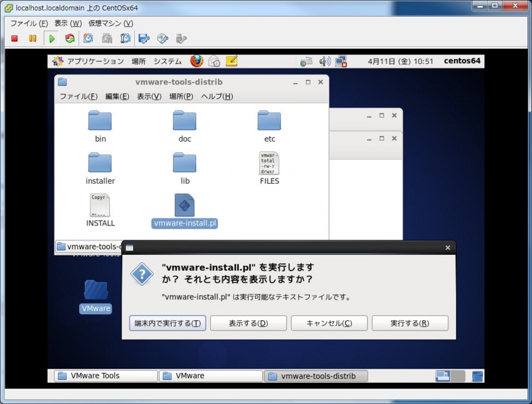Open the installer folder

coord(100,169)
